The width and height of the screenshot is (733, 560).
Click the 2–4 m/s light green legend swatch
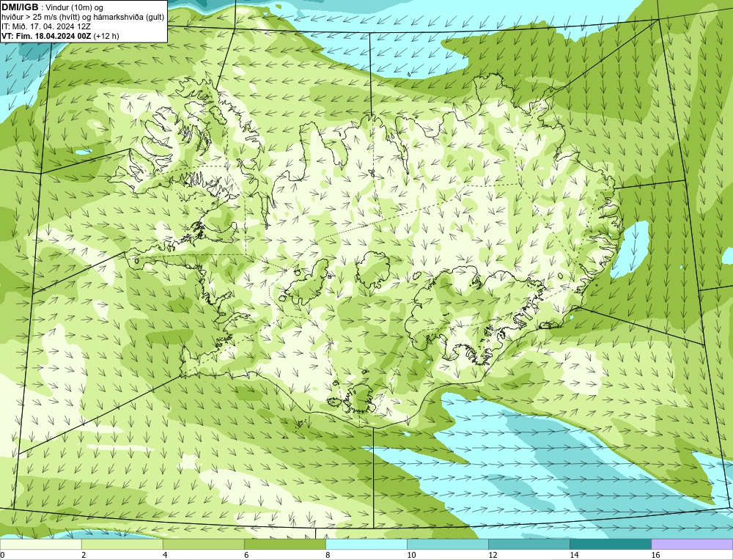pos(122,544)
